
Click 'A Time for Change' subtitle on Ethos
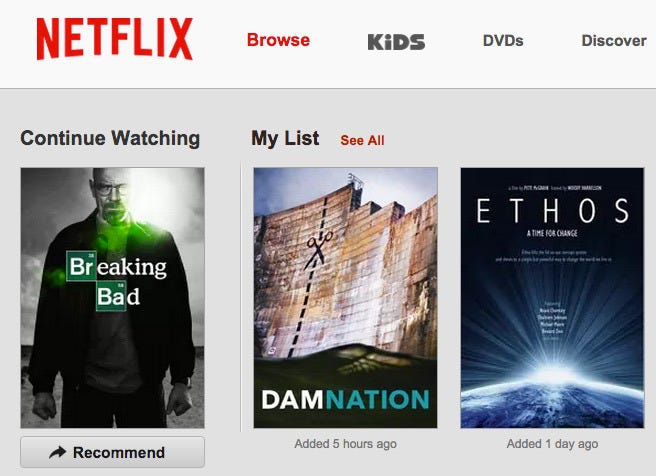[552, 233]
